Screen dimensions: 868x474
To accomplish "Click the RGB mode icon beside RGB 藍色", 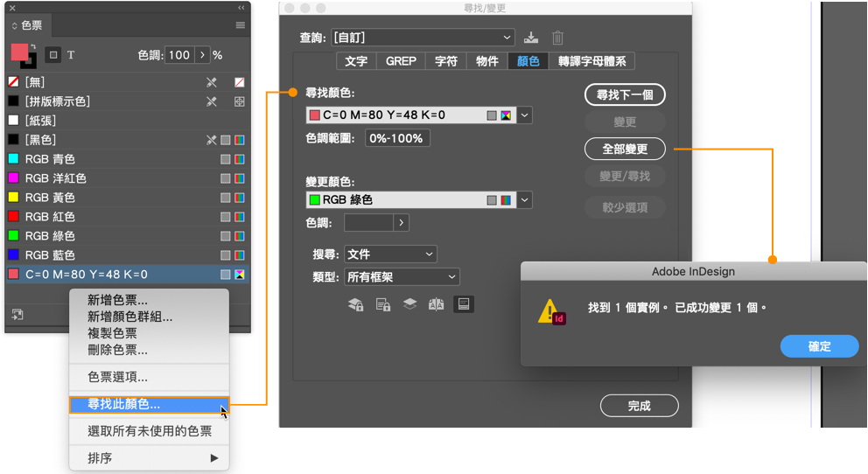I will [240, 255].
